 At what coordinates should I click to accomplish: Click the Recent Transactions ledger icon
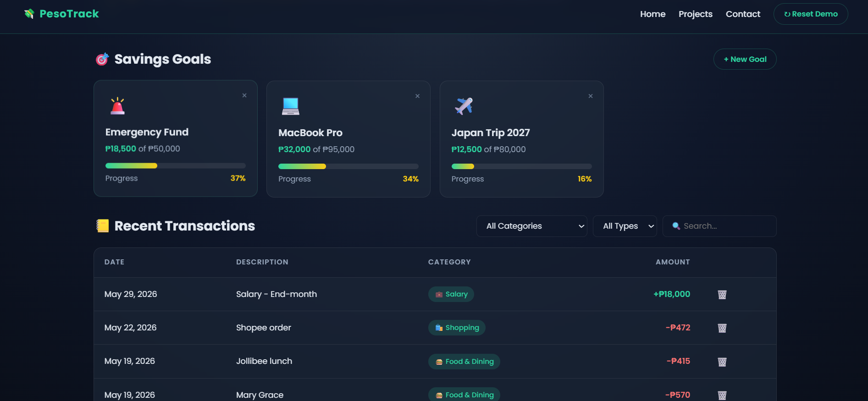(x=103, y=226)
